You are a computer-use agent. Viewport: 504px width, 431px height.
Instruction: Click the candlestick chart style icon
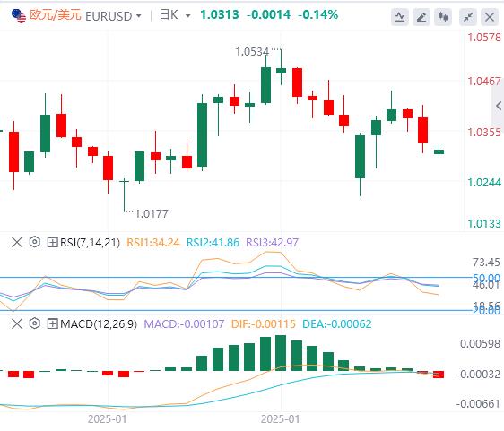coord(443,17)
